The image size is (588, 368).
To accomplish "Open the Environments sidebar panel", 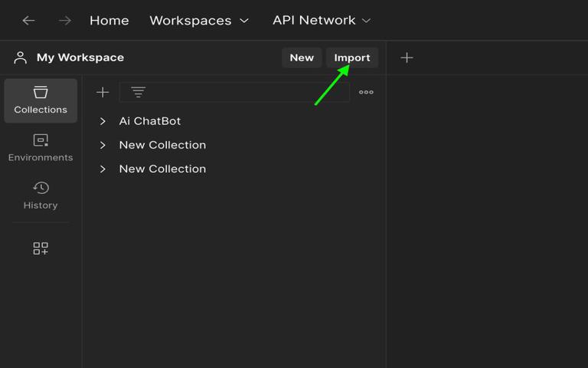I will click(41, 148).
